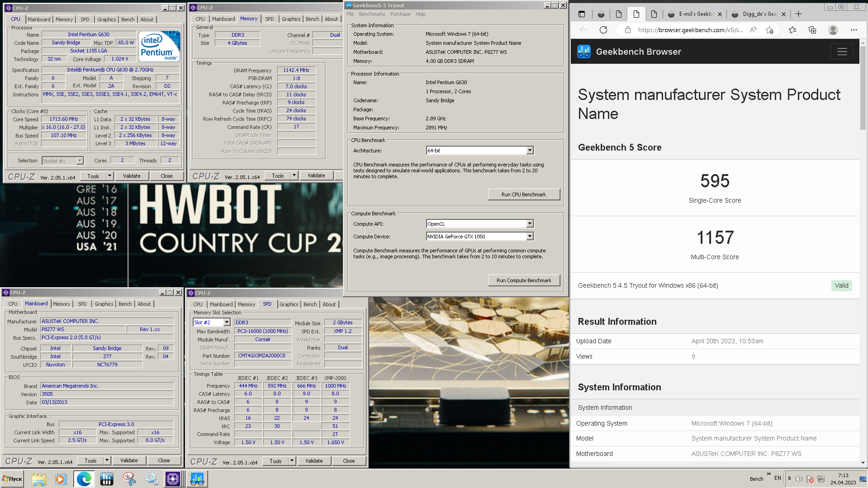Close the Digg_de's Geekbench browser tab
Viewport: 868px width, 488px height.
point(783,14)
